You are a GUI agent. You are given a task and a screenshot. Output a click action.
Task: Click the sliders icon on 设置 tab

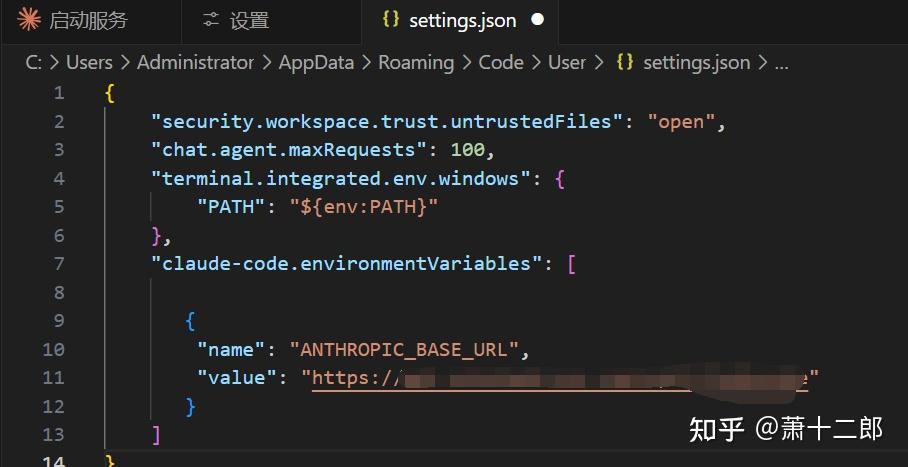(x=211, y=21)
